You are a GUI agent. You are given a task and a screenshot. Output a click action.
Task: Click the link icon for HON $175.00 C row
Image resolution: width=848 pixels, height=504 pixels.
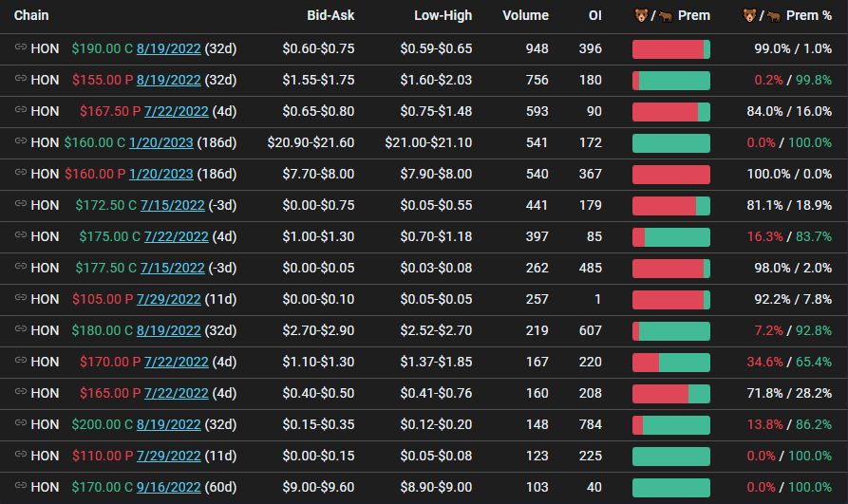tap(21, 235)
